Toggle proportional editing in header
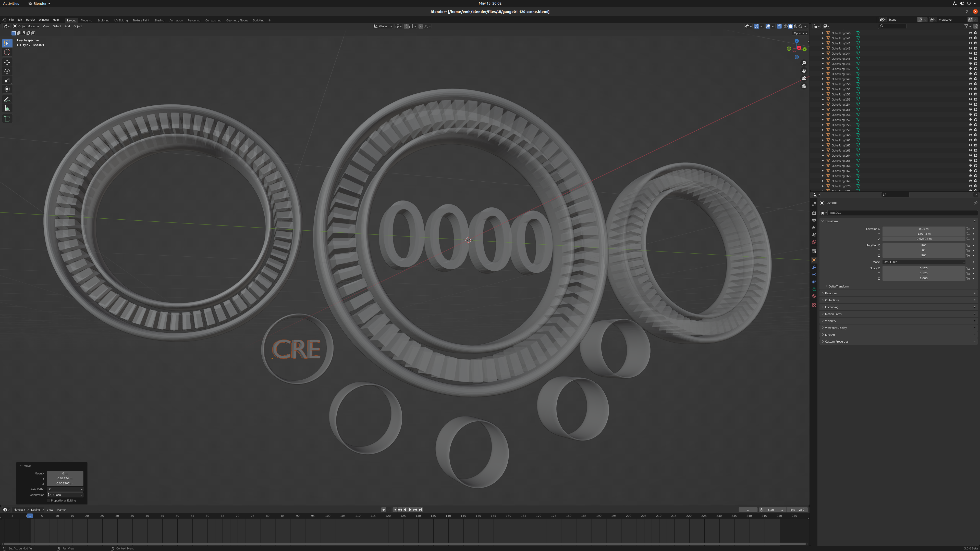 pos(421,26)
